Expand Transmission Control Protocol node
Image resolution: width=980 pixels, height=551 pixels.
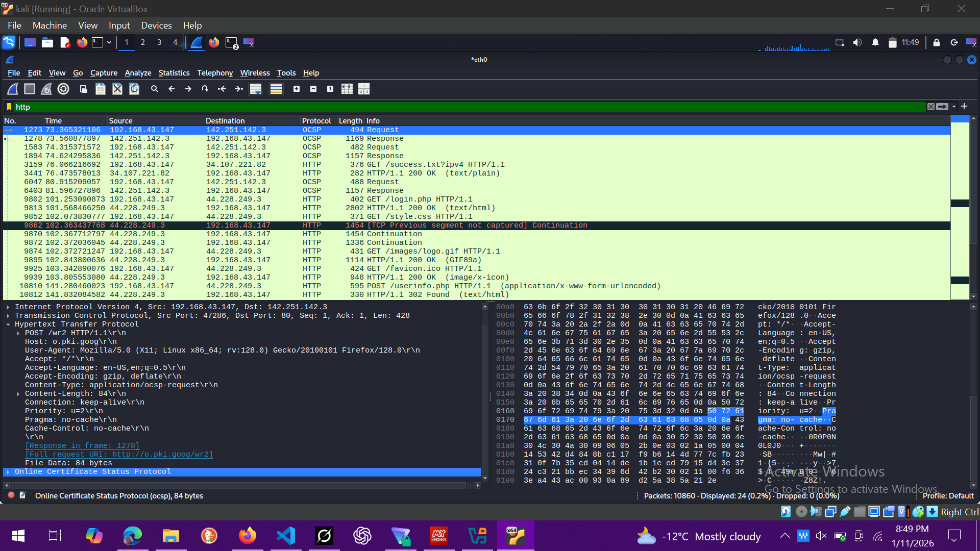(8, 316)
